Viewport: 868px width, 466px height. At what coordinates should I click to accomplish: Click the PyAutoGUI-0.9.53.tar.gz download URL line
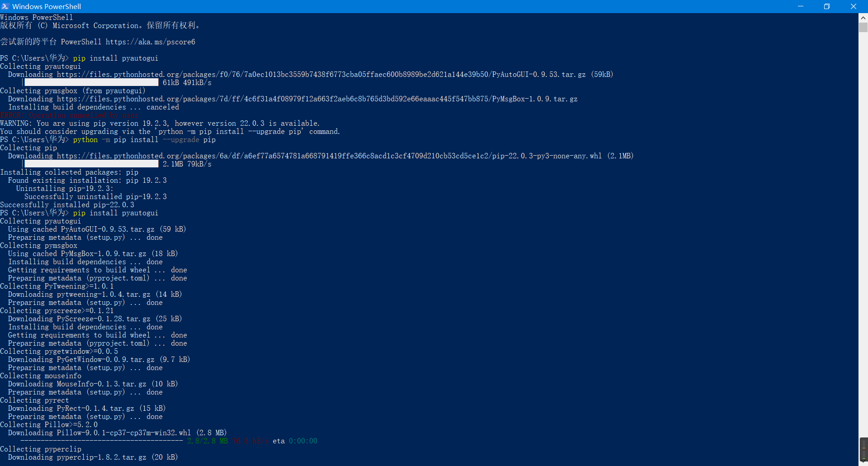pos(311,75)
